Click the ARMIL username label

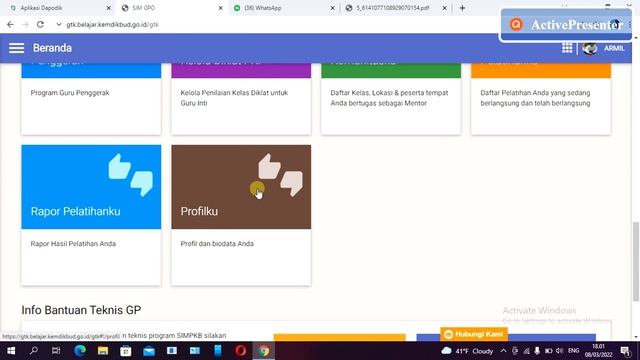(614, 48)
